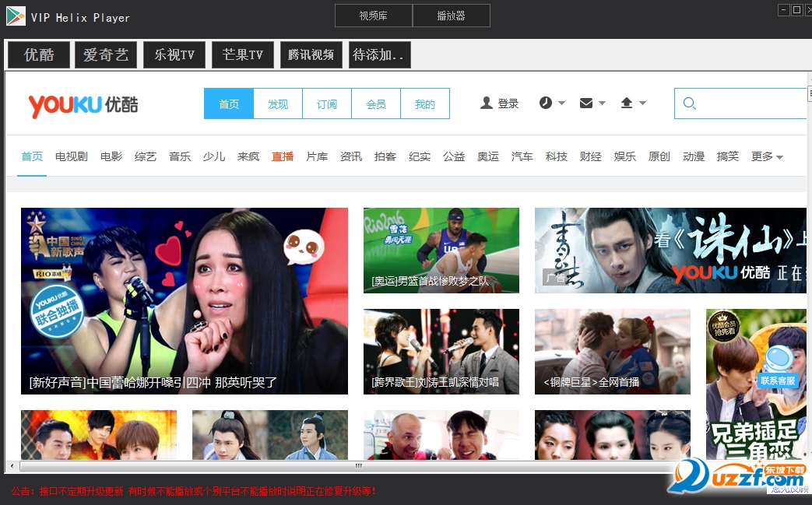Open the 跨界歌王 刘涛王凯 thumbnail
The height and width of the screenshot is (505, 812).
coord(441,352)
